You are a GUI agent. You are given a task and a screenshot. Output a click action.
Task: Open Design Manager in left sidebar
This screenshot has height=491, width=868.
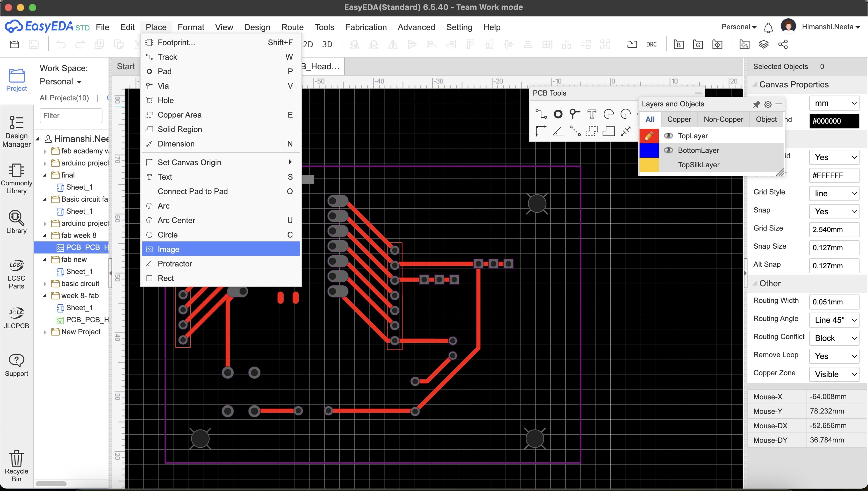[x=16, y=131]
